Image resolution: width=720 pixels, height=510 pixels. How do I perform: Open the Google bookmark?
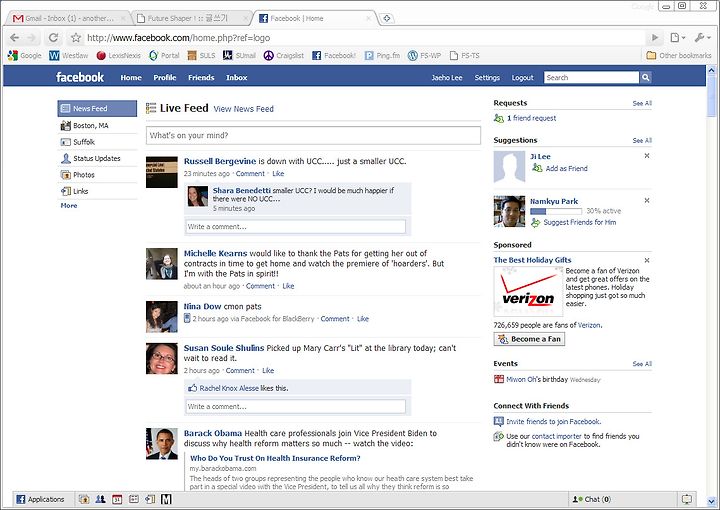[x=25, y=56]
